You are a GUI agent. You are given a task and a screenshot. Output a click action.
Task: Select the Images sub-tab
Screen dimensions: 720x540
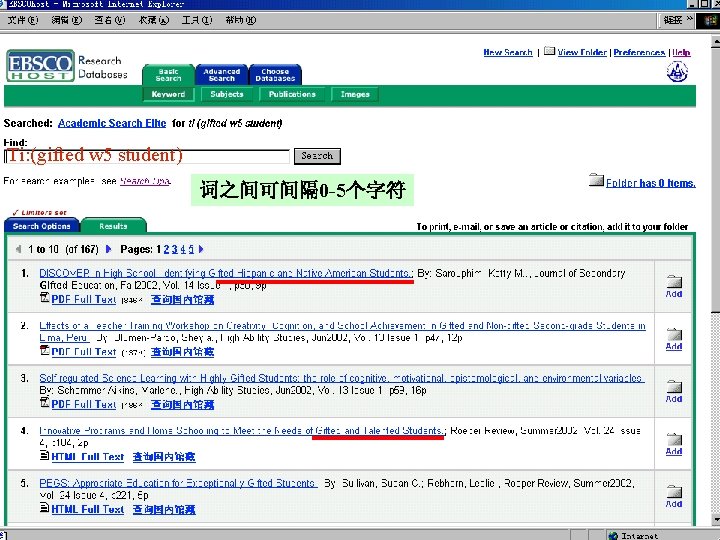pos(355,94)
